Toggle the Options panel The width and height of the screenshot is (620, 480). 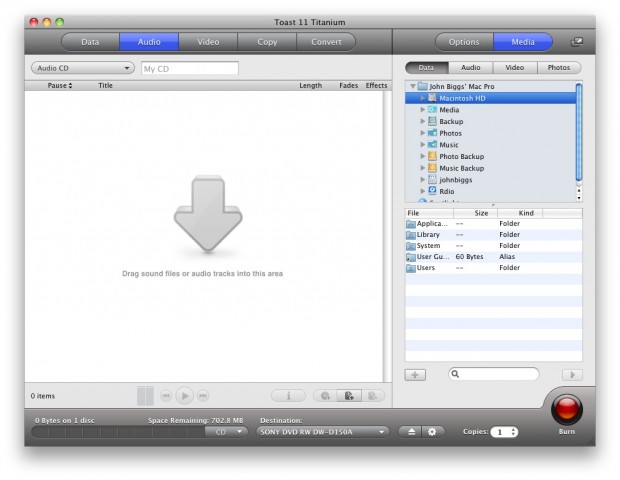tap(463, 42)
